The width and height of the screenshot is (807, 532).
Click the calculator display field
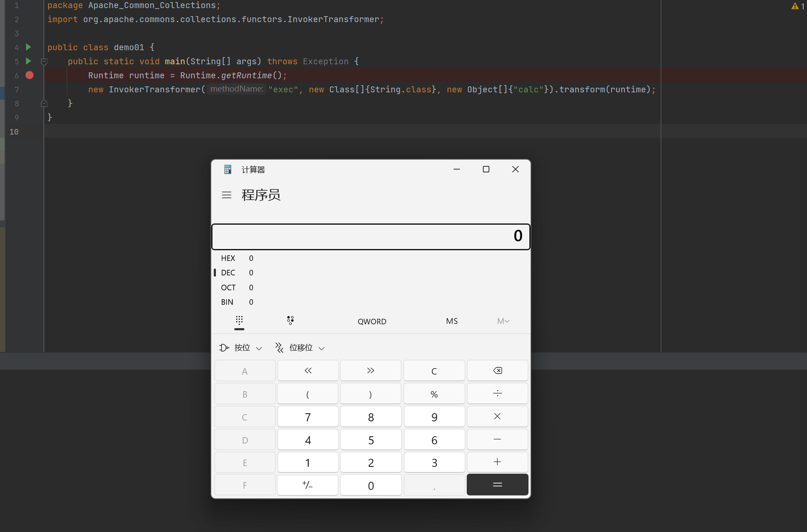pyautogui.click(x=370, y=237)
